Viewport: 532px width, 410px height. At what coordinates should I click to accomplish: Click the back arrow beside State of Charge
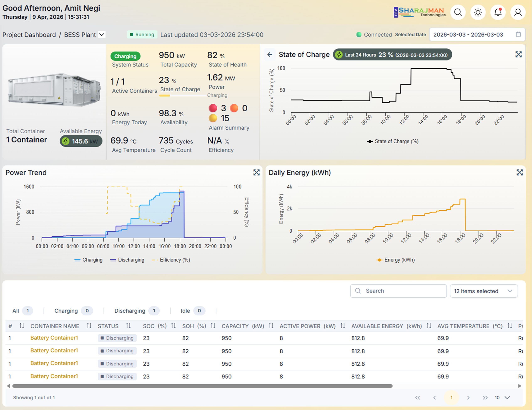[x=269, y=55]
